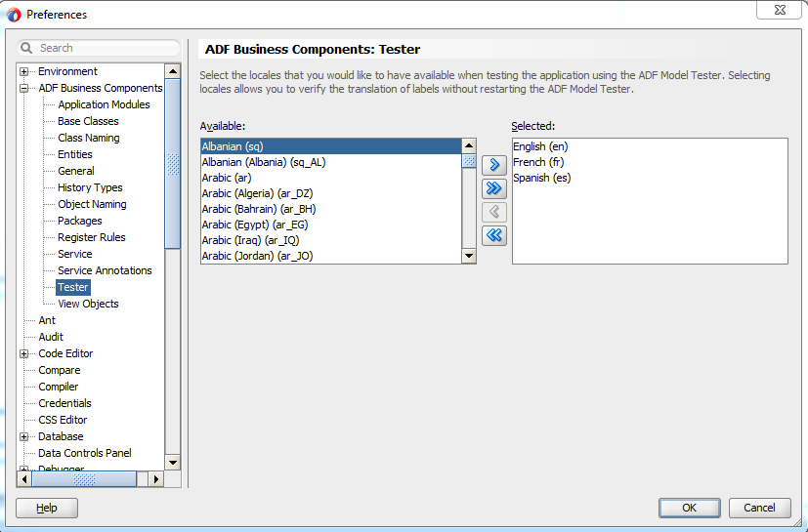Click tree horizontal scrollbar thumb
Image resolution: width=808 pixels, height=532 pixels.
coord(84,479)
